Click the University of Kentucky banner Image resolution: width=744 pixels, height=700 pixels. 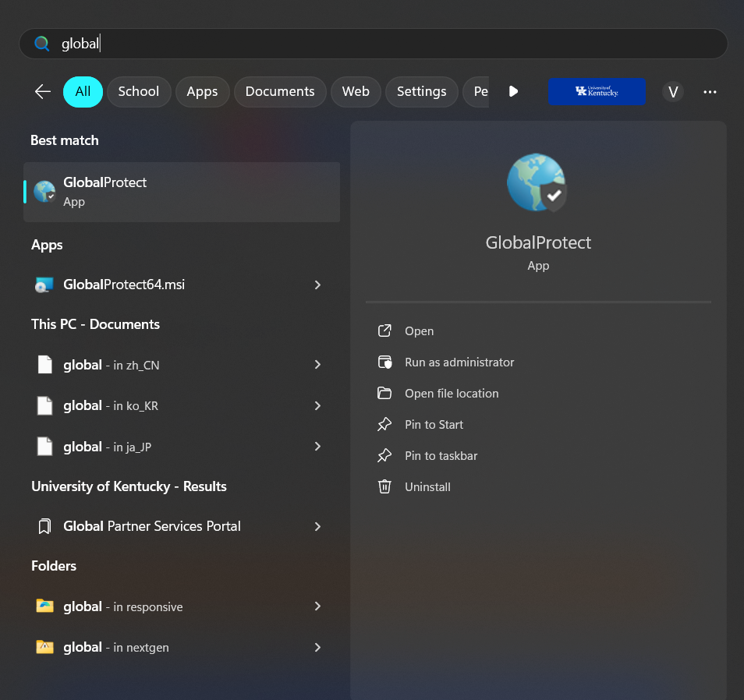coord(597,91)
